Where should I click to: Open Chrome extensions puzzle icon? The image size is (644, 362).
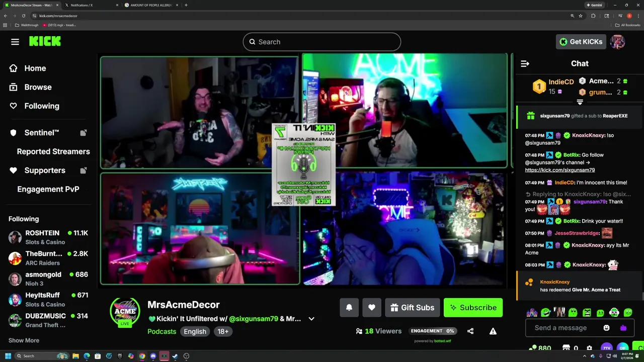[x=593, y=16]
